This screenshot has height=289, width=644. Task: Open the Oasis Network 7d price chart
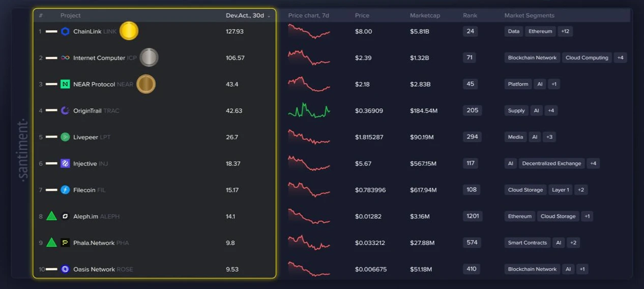tap(309, 269)
